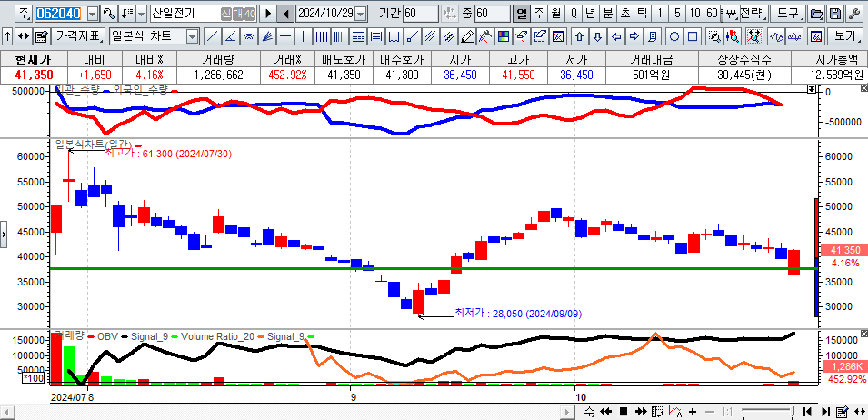This screenshot has height=420, width=868.
Task: Select the horizontal line tool
Action: (x=285, y=37)
